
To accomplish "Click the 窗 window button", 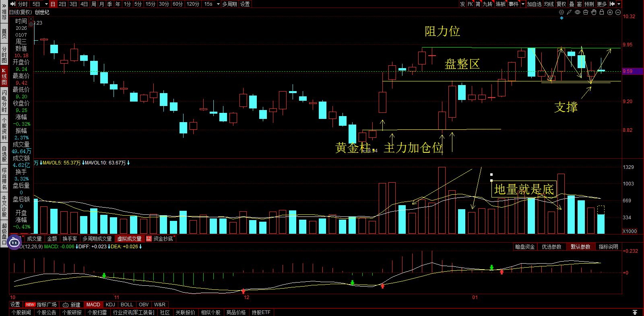I will [x=579, y=4].
